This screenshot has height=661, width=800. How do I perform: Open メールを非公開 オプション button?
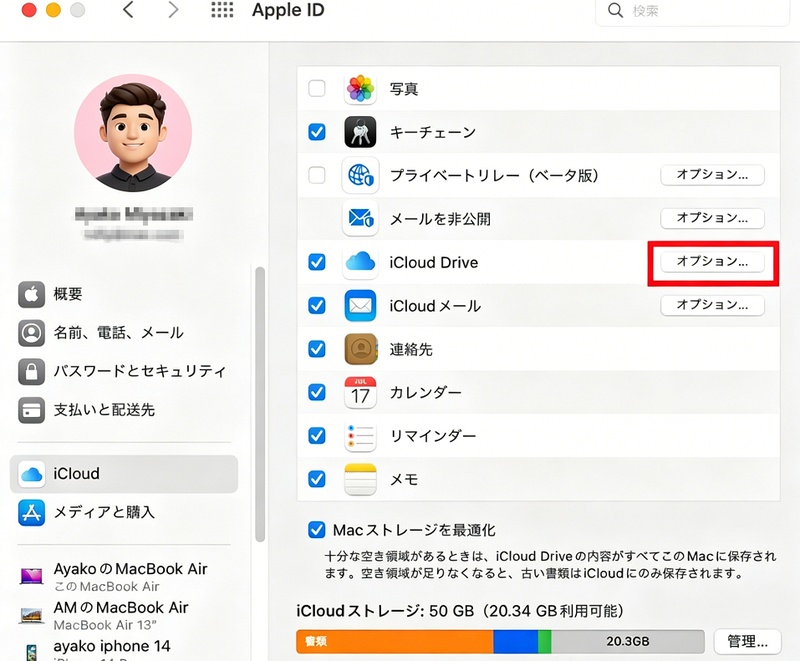pos(712,218)
